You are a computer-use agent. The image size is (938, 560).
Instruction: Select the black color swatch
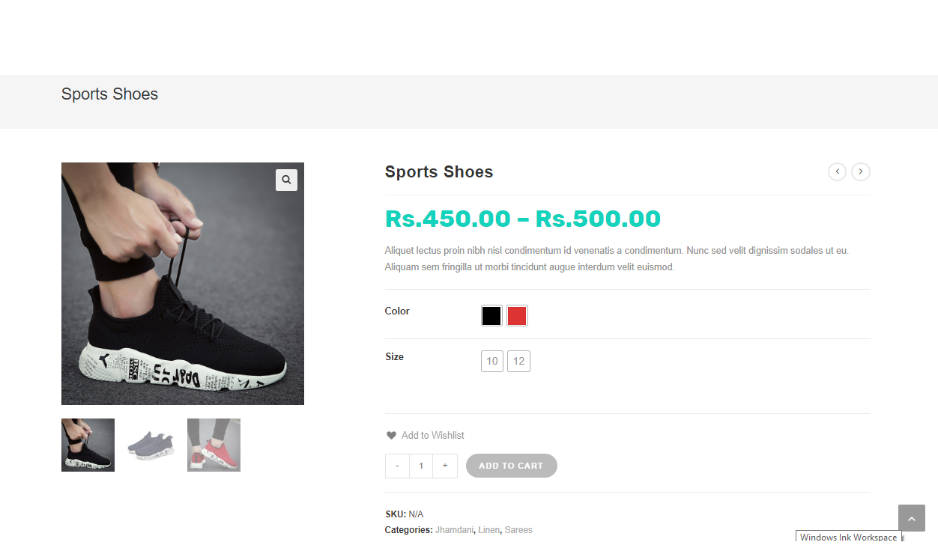coord(491,316)
